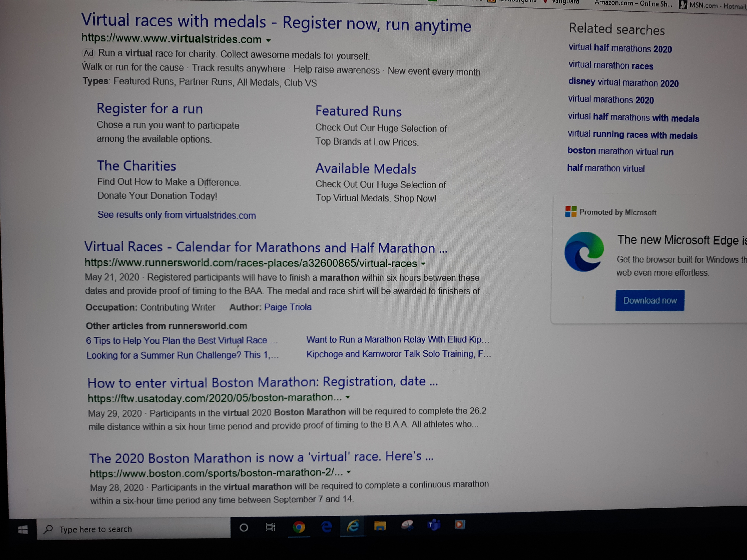Expand the boston.com URL dropdown arrow

(349, 472)
